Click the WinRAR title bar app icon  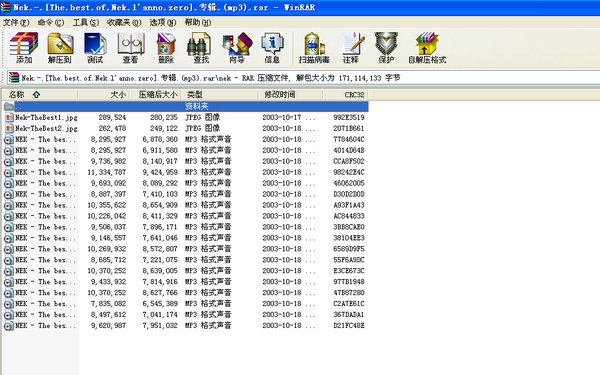click(5, 7)
